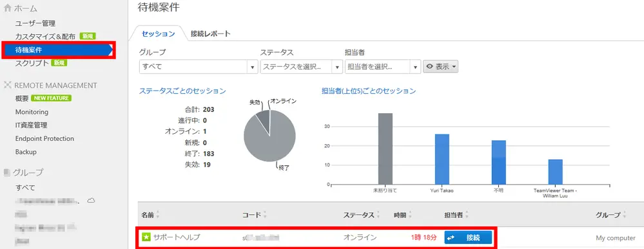Sort table by グループ column arrows

(x=625, y=215)
